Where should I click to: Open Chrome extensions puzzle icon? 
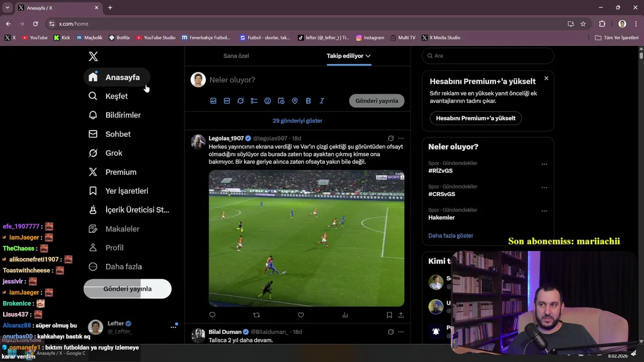click(x=602, y=24)
